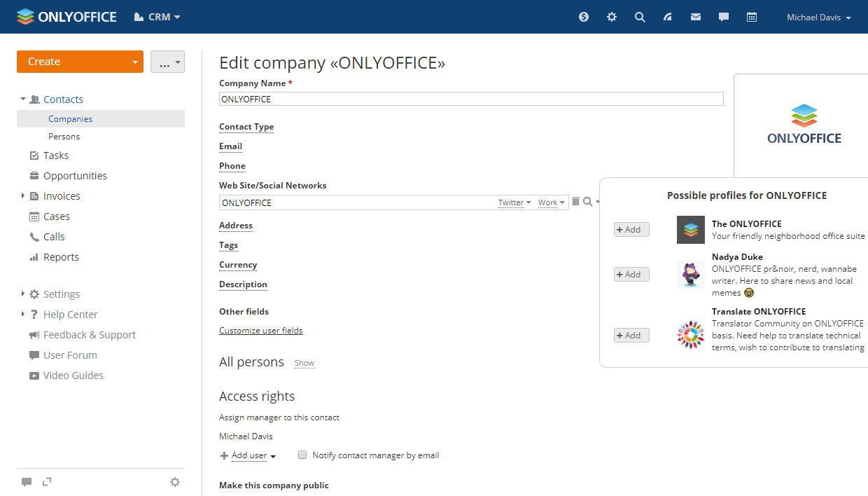Viewport: 868px width, 496px height.
Task: Open Video Guides link
Action: [x=73, y=376]
